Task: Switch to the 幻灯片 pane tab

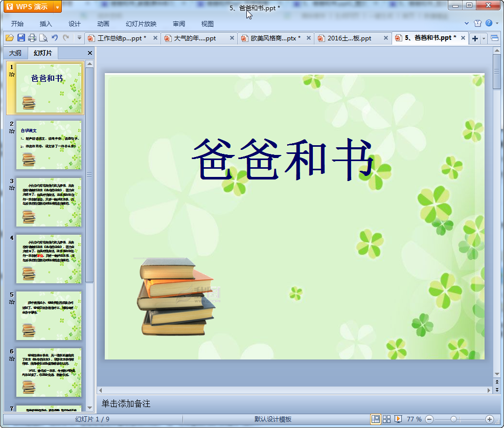Action: pyautogui.click(x=43, y=53)
